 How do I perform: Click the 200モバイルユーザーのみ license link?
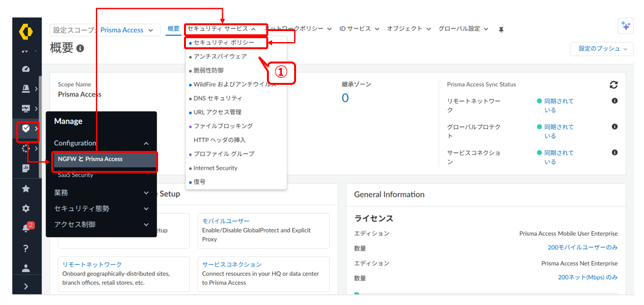click(x=582, y=247)
